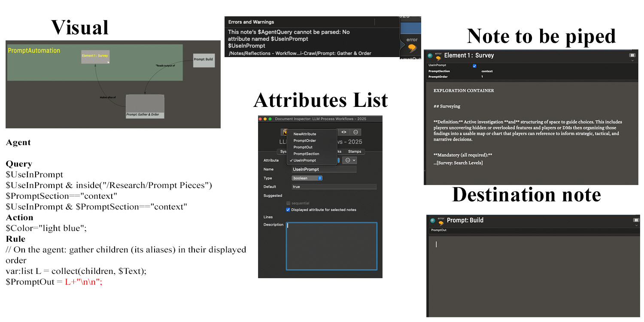Screen dimensions: 644x322
Task: Click the angle brackets inspector icon
Action: point(344,132)
